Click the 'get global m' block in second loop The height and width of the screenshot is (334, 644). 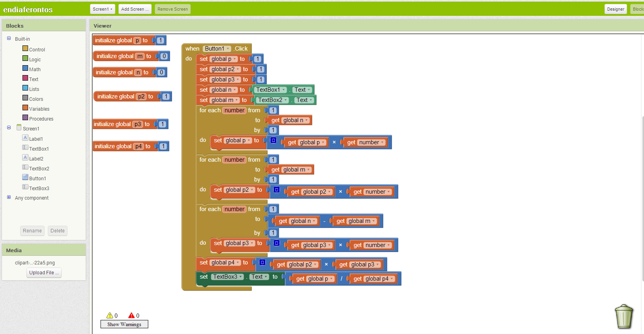click(x=291, y=170)
